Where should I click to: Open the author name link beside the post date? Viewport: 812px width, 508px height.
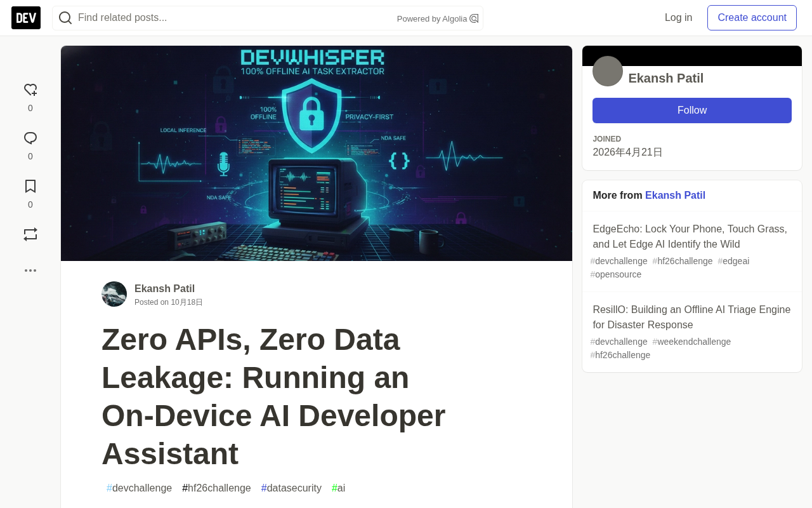click(x=164, y=289)
